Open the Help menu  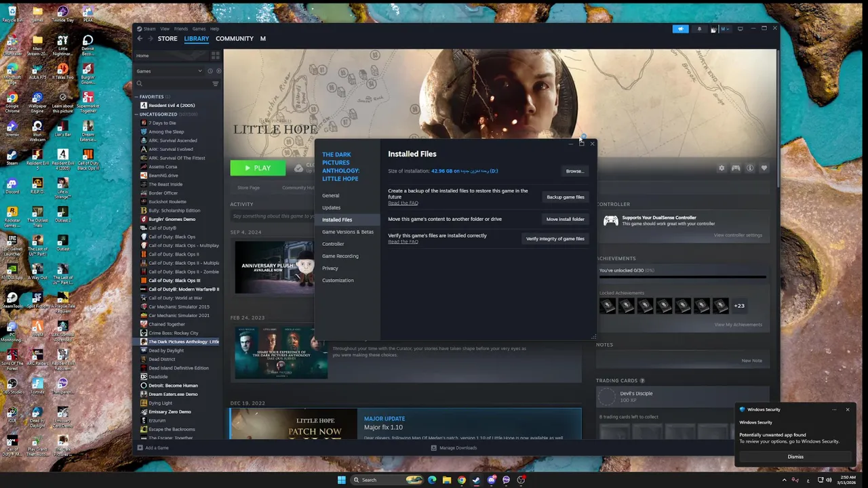(214, 29)
